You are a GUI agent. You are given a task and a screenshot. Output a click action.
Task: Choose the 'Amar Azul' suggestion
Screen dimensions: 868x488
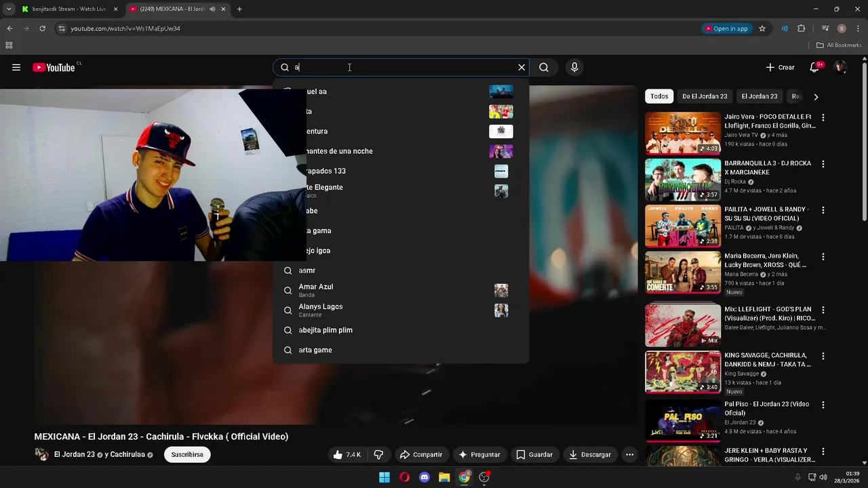click(401, 290)
